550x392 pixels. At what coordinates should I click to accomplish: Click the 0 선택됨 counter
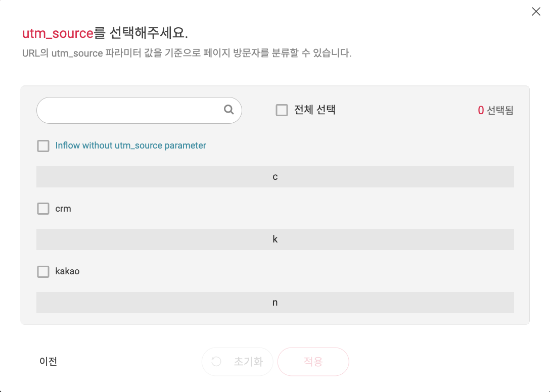[x=495, y=111]
